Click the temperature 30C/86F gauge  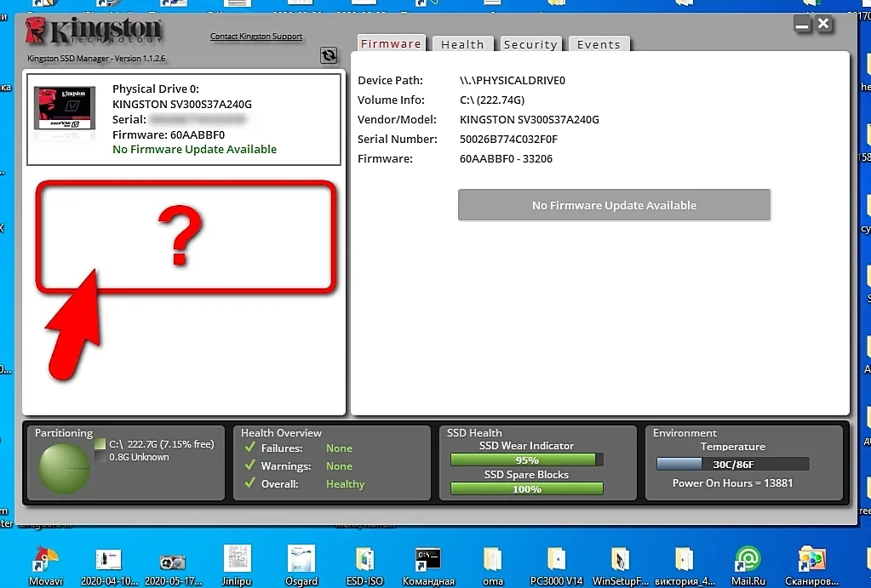point(732,465)
